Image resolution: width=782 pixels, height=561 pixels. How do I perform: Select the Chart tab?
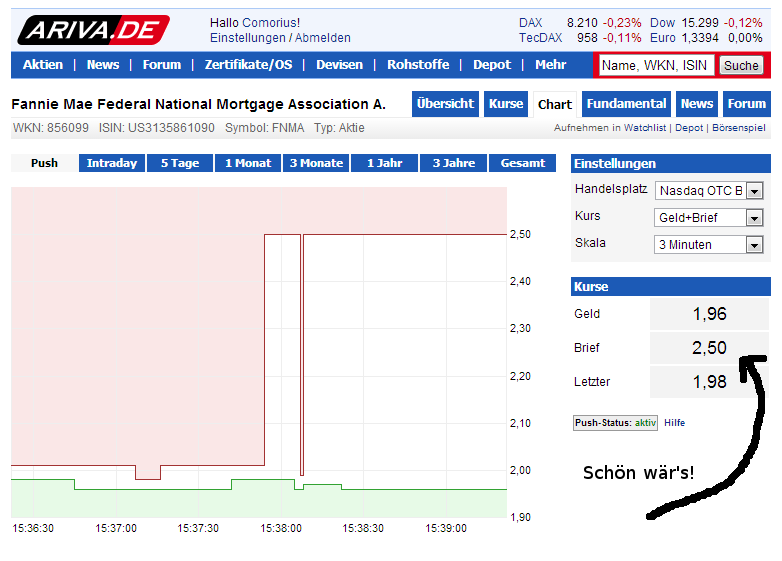[555, 104]
